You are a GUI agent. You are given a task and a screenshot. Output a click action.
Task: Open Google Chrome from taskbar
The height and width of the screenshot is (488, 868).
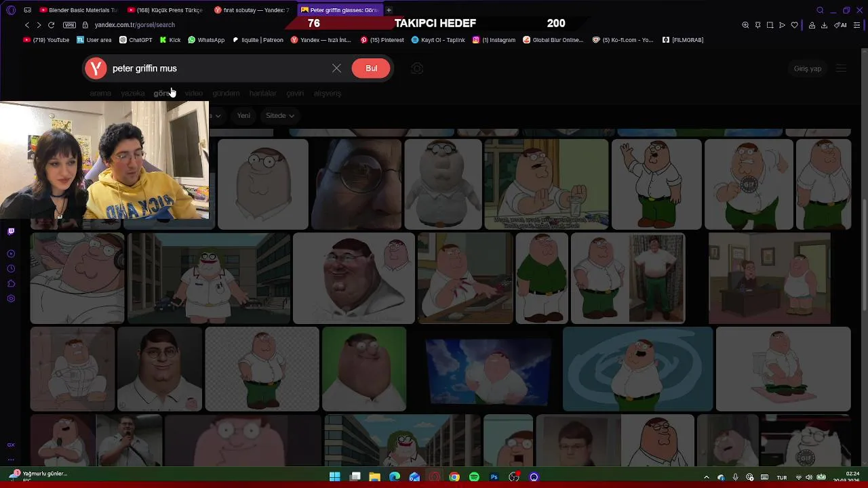[454, 477]
